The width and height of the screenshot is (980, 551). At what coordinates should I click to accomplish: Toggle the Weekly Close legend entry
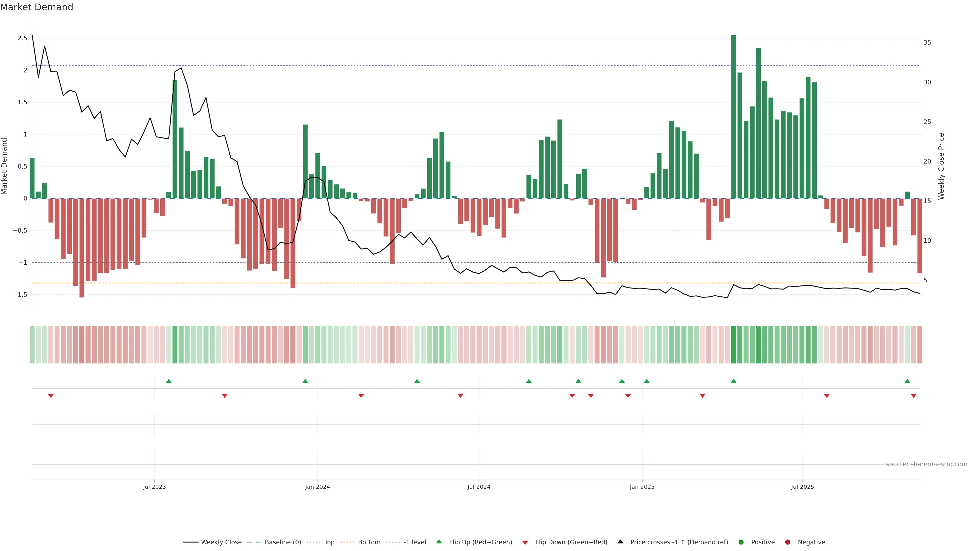coord(221,542)
